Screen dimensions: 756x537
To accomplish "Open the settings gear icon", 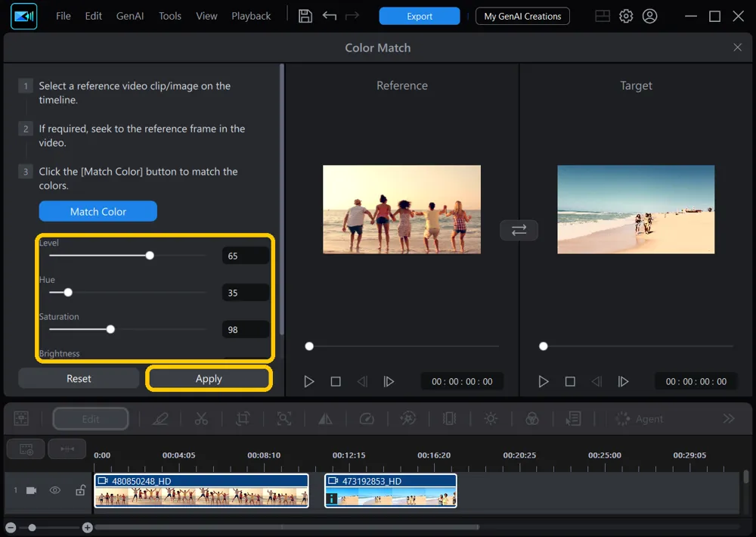I will point(626,16).
